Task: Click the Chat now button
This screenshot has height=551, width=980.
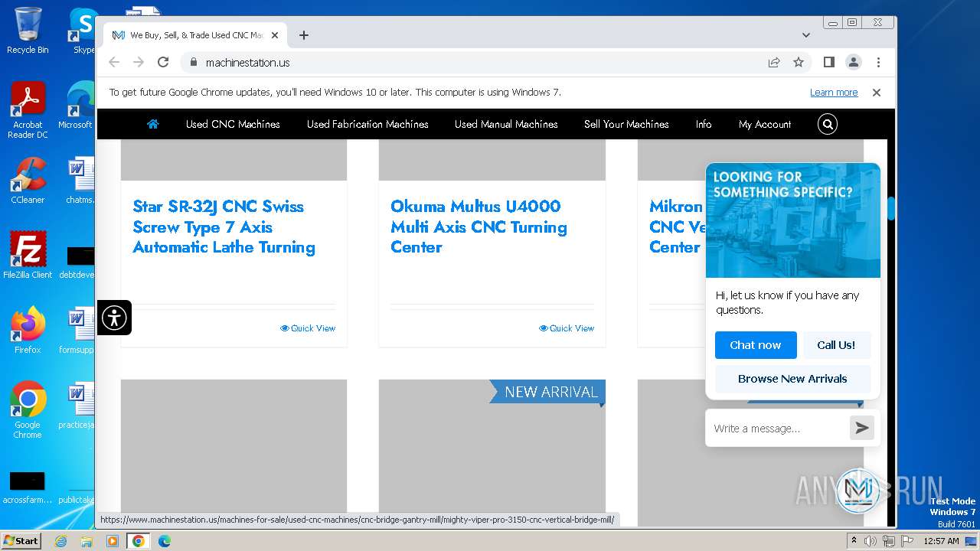Action: coord(756,345)
